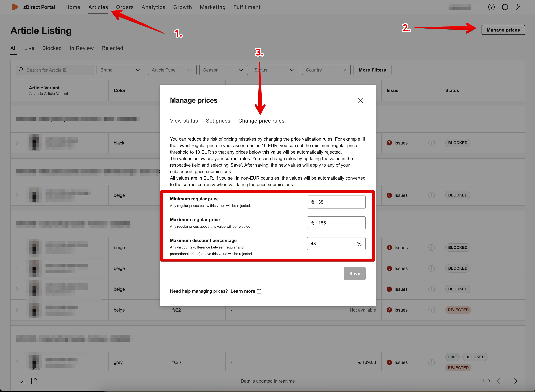Open the help question mark icon
The height and width of the screenshot is (392, 535).
pyautogui.click(x=491, y=7)
